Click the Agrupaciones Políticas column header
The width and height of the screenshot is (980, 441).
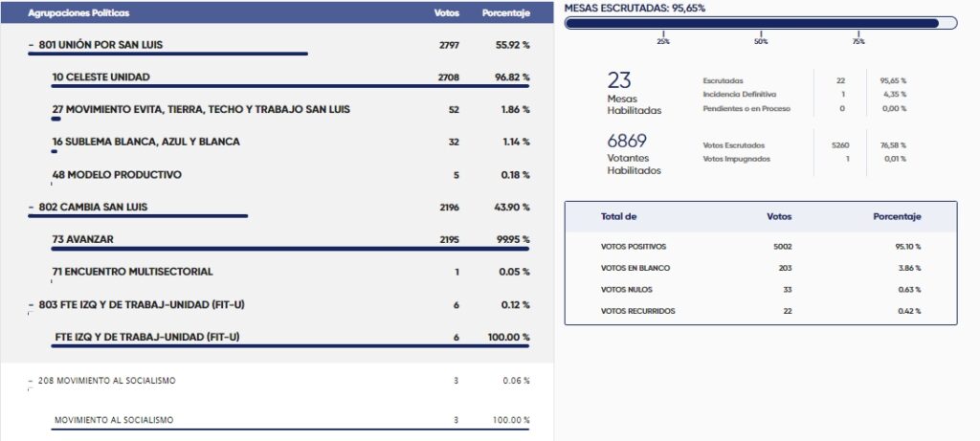78,14
